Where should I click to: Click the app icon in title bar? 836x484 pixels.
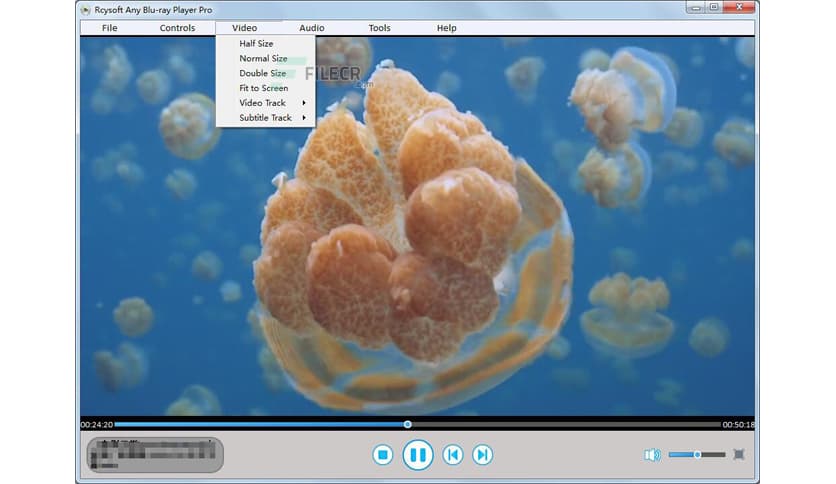point(85,10)
